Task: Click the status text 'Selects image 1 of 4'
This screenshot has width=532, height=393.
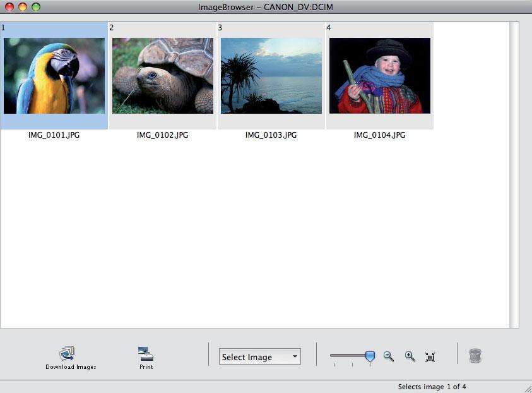Action: coord(432,387)
